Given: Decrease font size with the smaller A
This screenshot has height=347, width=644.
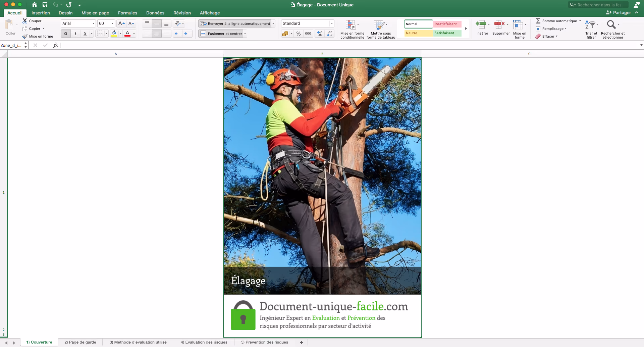Looking at the screenshot, I should (x=131, y=23).
